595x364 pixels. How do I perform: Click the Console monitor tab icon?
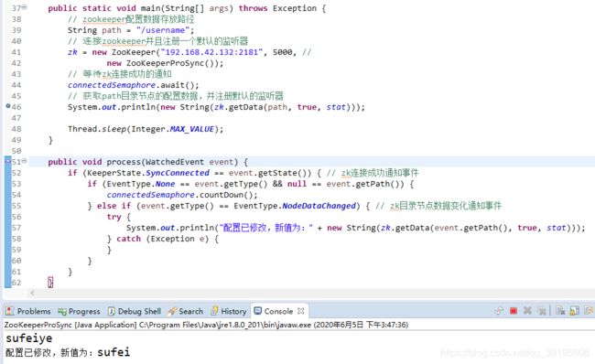click(258, 311)
